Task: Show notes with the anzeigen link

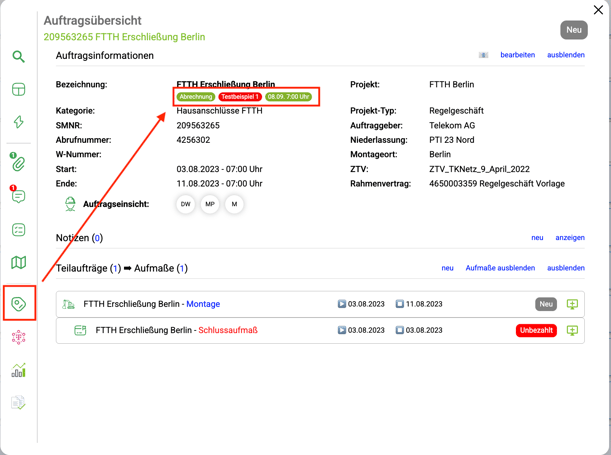Action: point(569,238)
